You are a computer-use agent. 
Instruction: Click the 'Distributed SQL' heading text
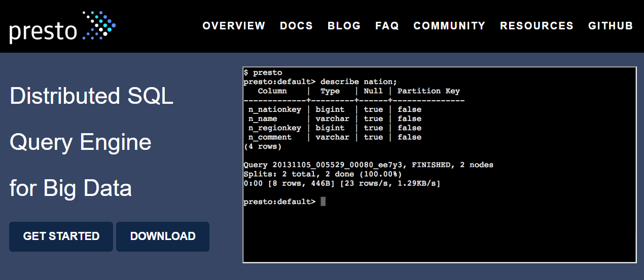[91, 96]
